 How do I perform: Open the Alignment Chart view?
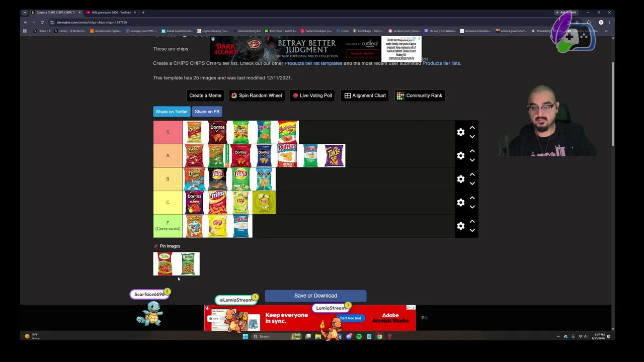(x=365, y=96)
